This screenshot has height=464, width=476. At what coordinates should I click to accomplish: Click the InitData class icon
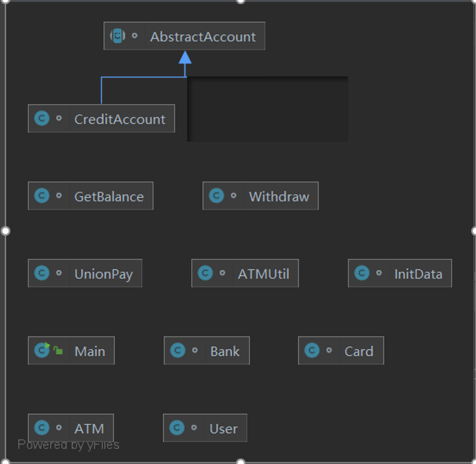[x=362, y=274]
